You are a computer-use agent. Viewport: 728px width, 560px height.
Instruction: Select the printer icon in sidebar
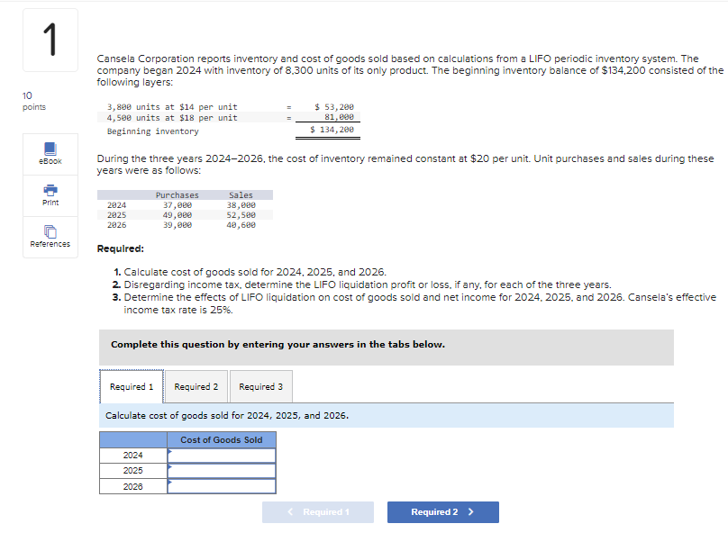point(50,191)
